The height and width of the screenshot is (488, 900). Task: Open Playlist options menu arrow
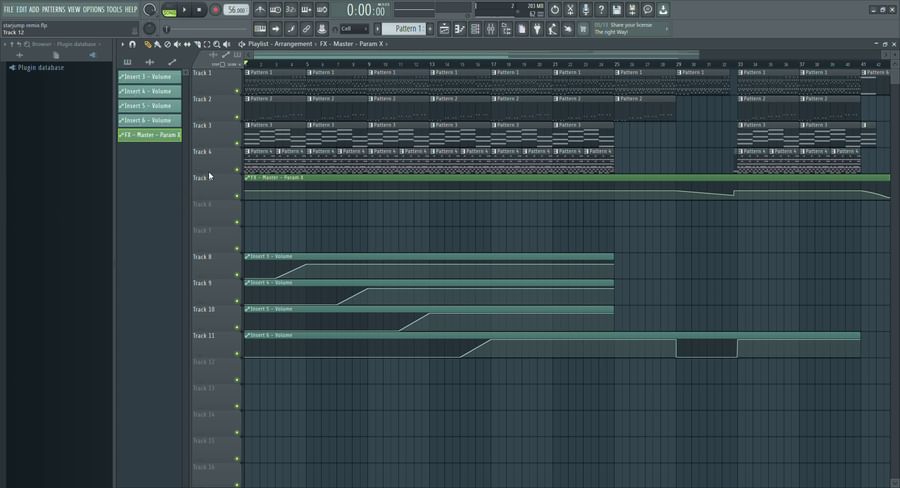pyautogui.click(x=122, y=44)
